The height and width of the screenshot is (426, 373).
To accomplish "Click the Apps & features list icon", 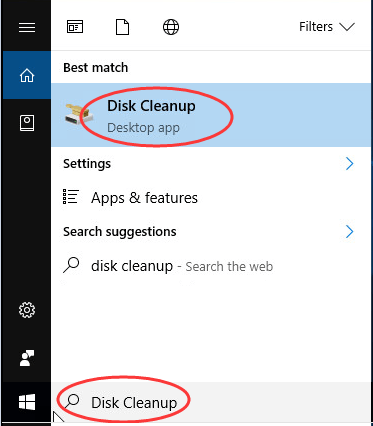I will [71, 197].
